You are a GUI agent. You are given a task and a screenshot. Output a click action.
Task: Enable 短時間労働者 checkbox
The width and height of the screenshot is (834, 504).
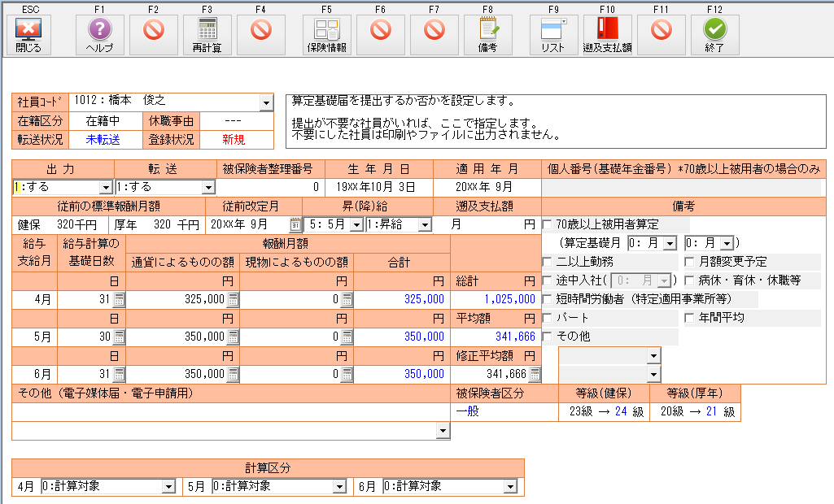548,299
